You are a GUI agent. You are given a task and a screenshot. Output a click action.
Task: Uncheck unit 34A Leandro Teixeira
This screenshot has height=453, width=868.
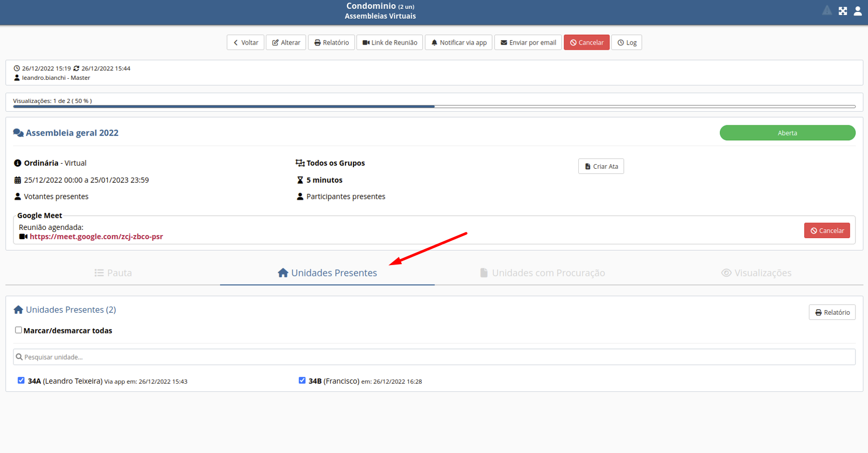click(x=21, y=381)
